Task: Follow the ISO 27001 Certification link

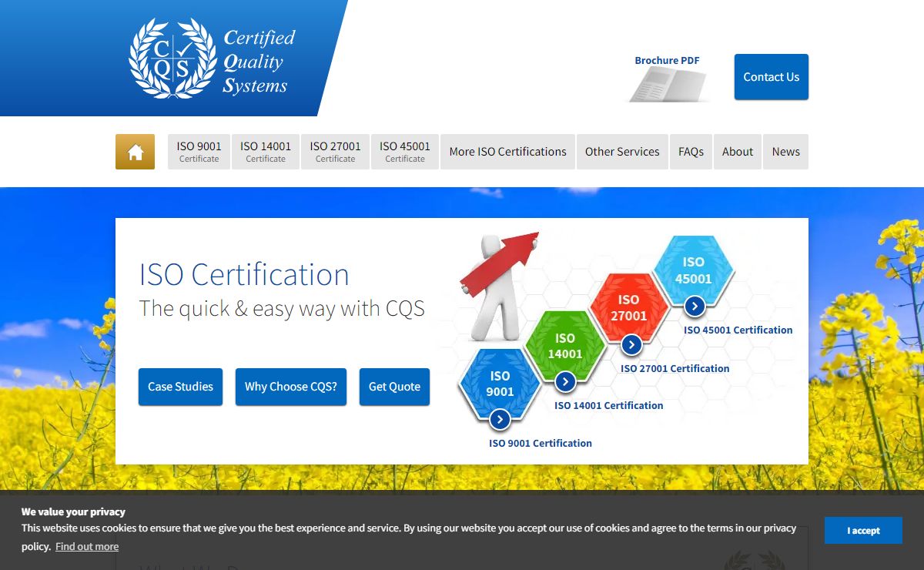Action: pyautogui.click(x=675, y=368)
